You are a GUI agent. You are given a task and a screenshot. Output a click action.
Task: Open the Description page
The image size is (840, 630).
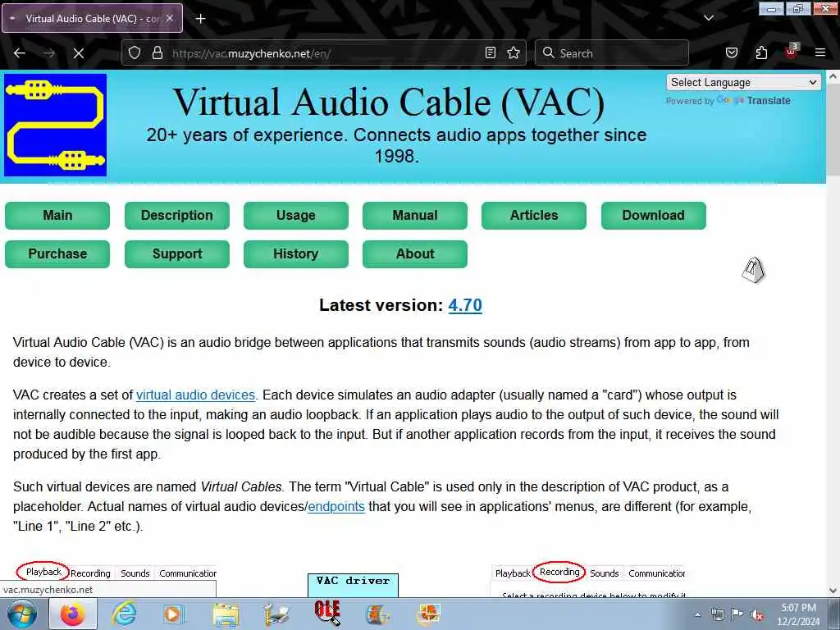[177, 216]
